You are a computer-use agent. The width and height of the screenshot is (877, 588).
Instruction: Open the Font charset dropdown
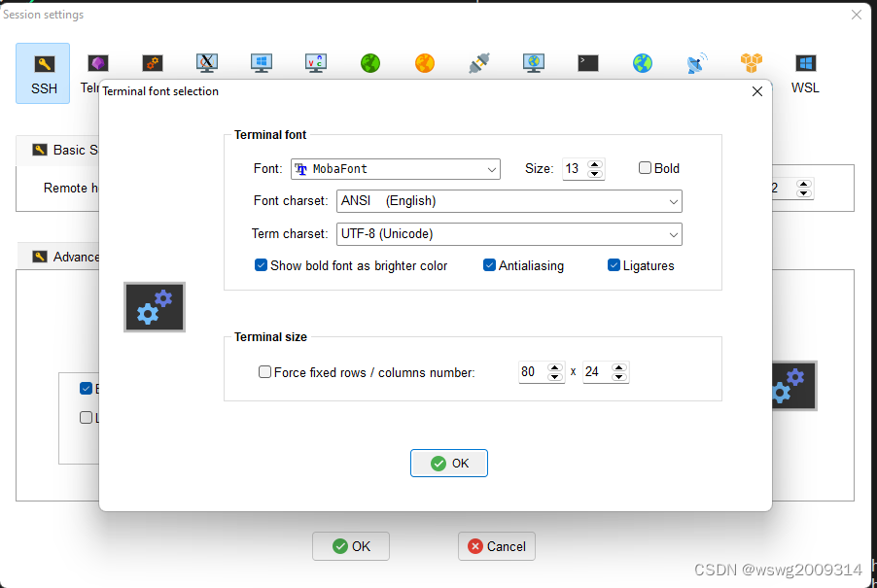coord(673,201)
